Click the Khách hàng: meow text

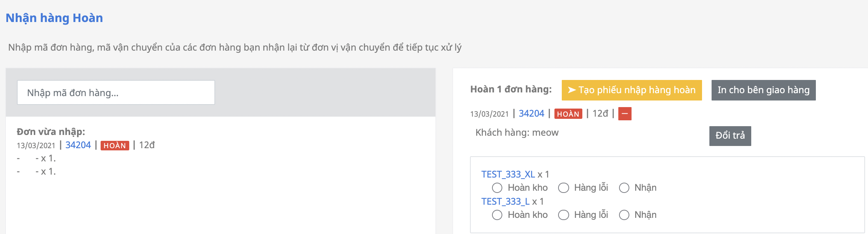pyautogui.click(x=517, y=132)
